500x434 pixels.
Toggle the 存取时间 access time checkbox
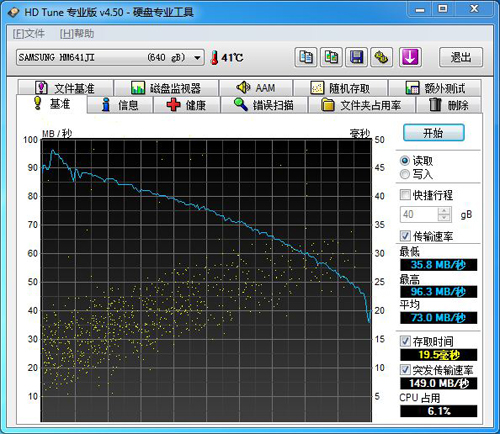click(x=405, y=341)
